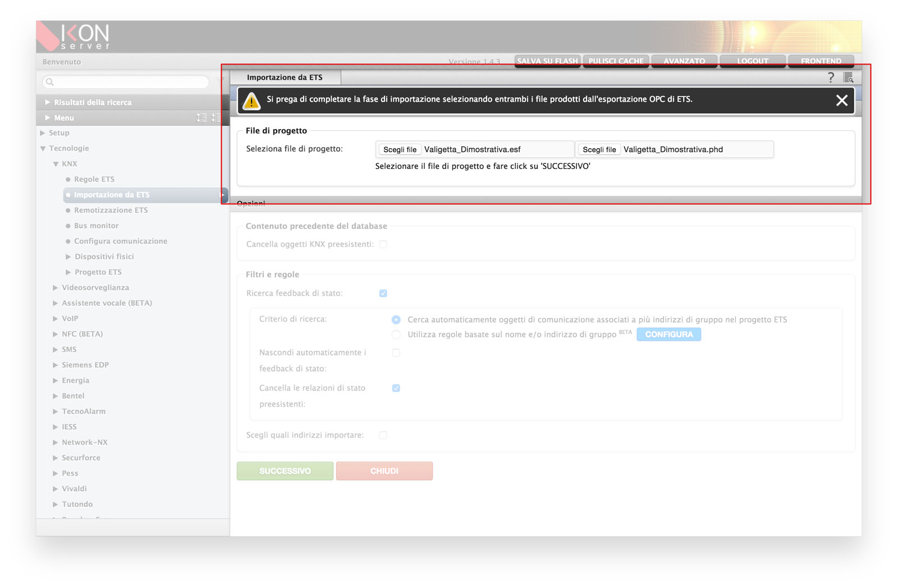
Task: Collapse the KNX tree node
Action: click(56, 164)
